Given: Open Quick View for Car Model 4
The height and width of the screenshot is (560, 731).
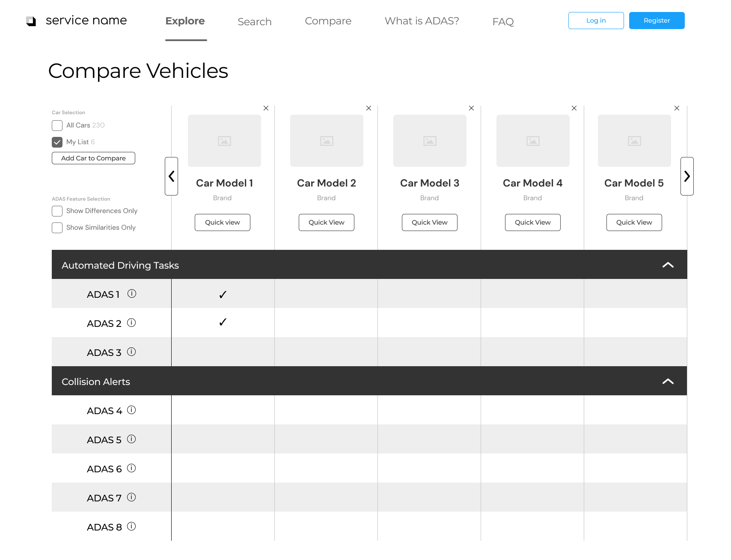Looking at the screenshot, I should tap(533, 222).
